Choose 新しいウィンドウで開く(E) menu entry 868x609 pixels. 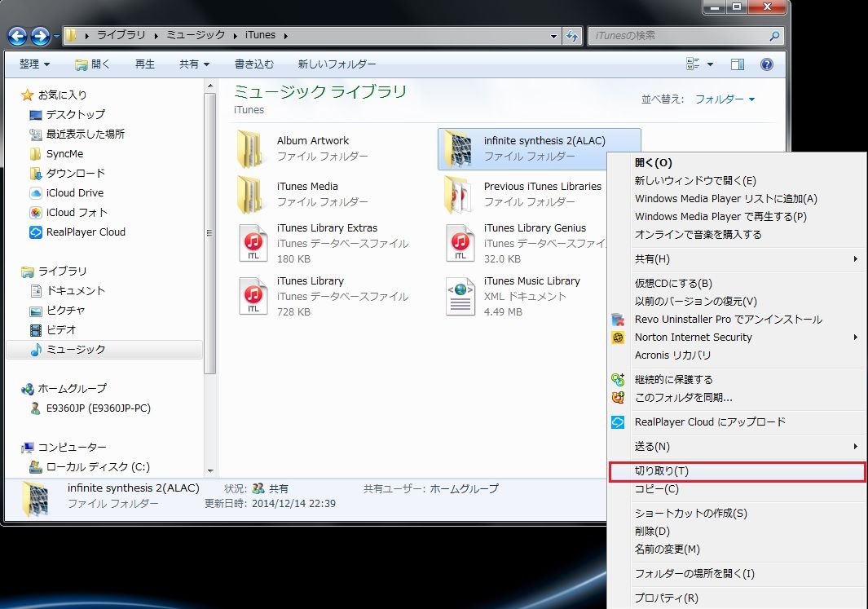738,180
